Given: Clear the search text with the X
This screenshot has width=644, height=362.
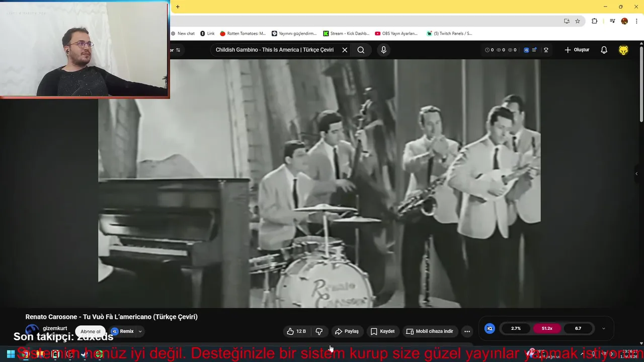Looking at the screenshot, I should (x=345, y=50).
